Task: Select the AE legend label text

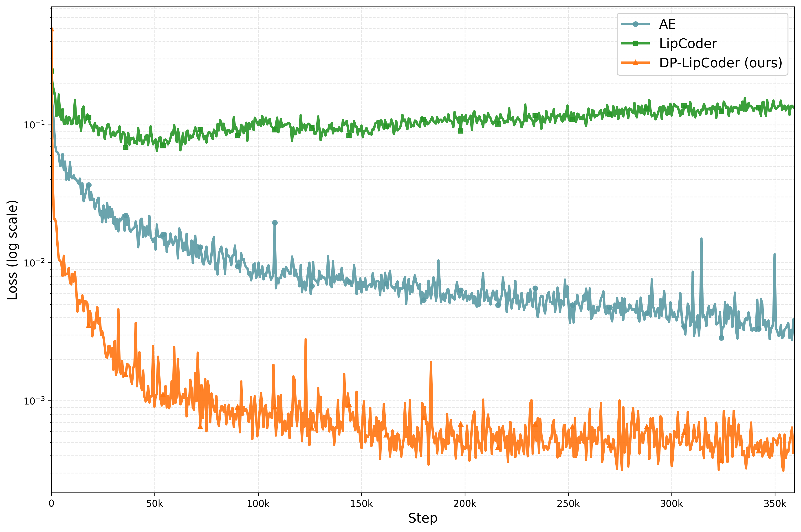Action: click(667, 24)
